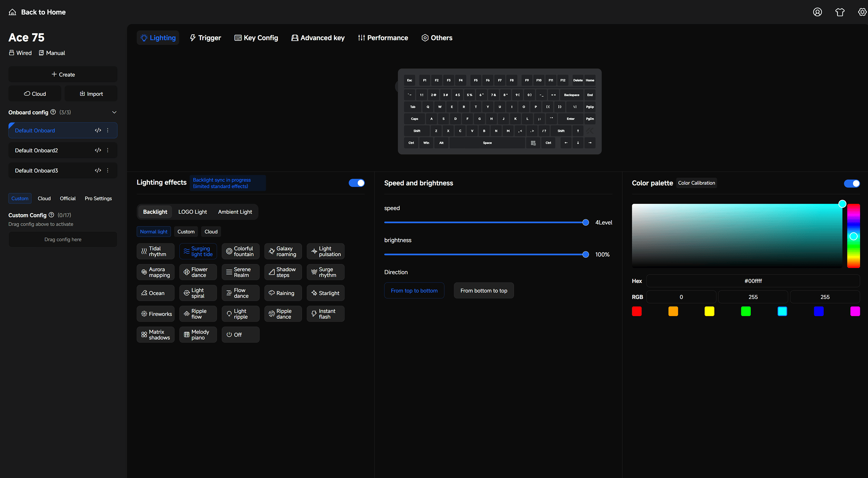Open the help icon beside Onboard config

coord(53,112)
